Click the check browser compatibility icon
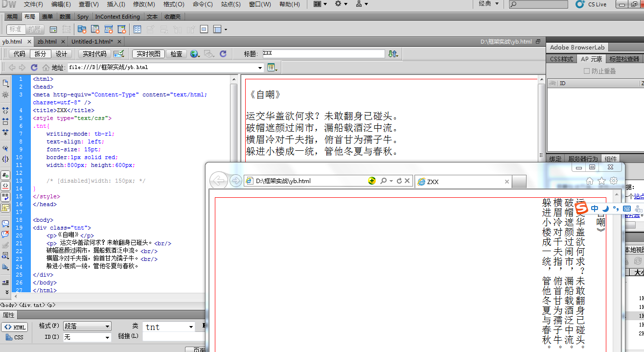644x352 pixels. click(x=118, y=54)
